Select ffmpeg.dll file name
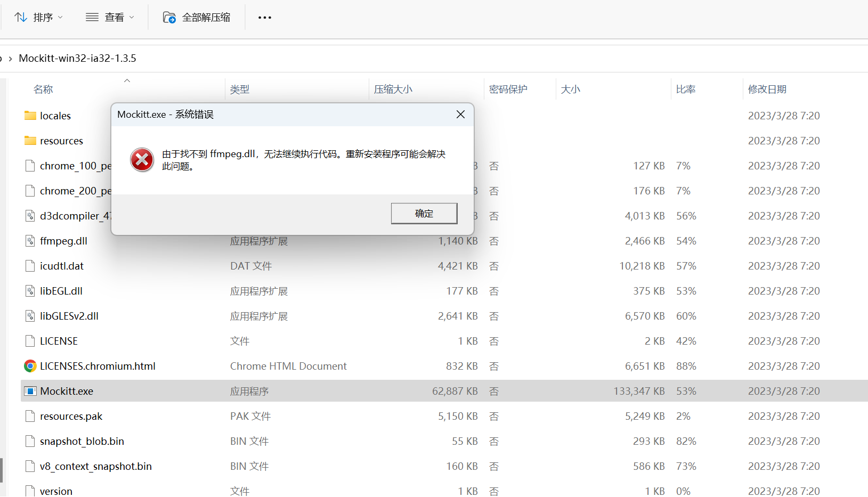868x497 pixels. tap(63, 241)
